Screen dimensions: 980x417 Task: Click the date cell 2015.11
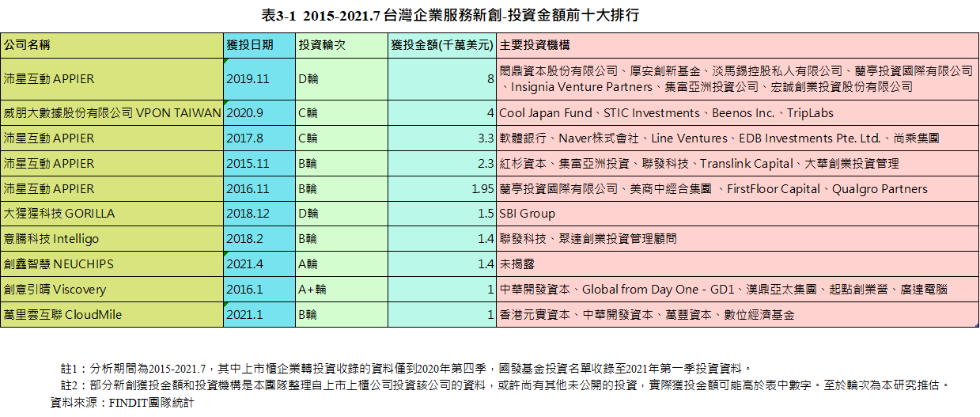point(260,164)
